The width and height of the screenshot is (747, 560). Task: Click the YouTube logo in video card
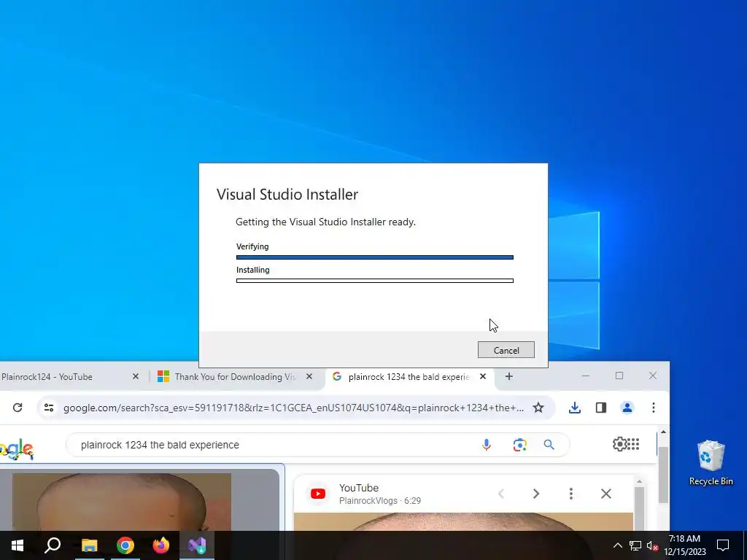click(318, 494)
